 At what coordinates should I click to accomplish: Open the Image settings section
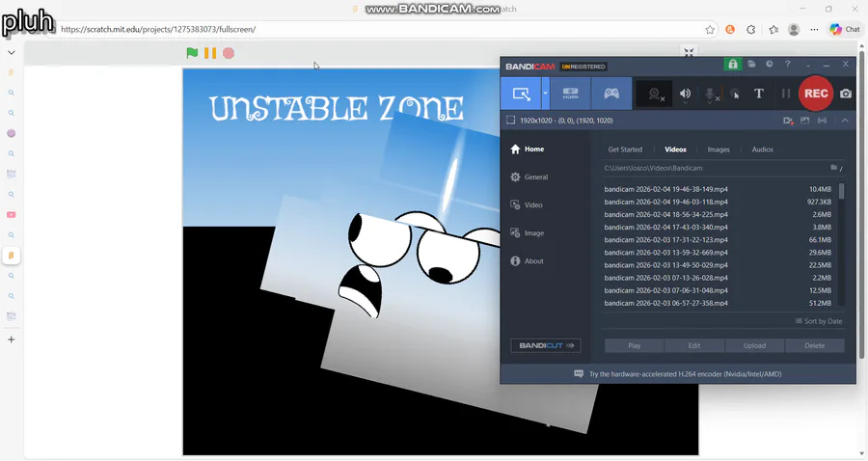click(x=527, y=233)
